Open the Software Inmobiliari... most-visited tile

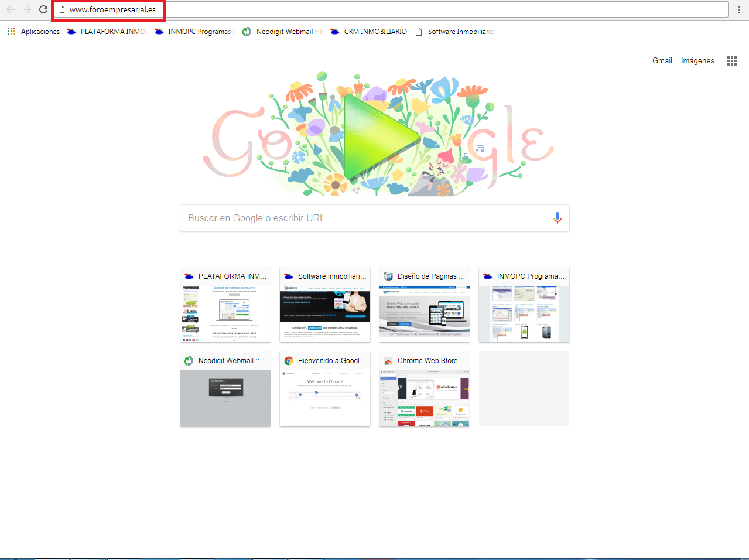pyautogui.click(x=325, y=305)
